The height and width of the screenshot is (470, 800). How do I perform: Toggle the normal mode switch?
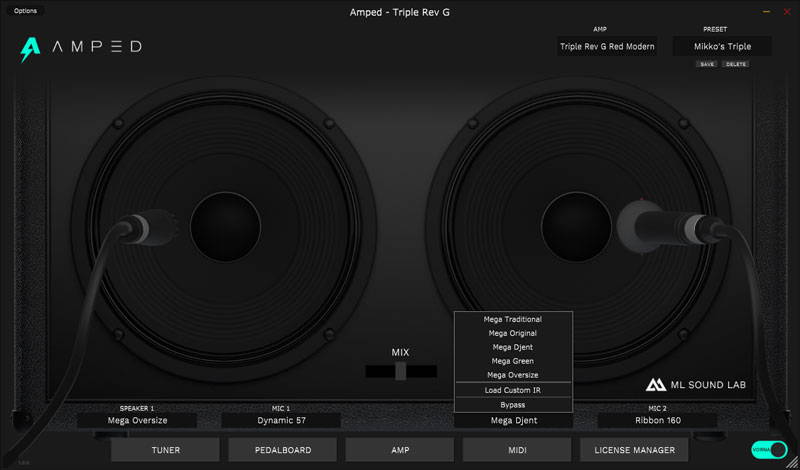(x=769, y=450)
